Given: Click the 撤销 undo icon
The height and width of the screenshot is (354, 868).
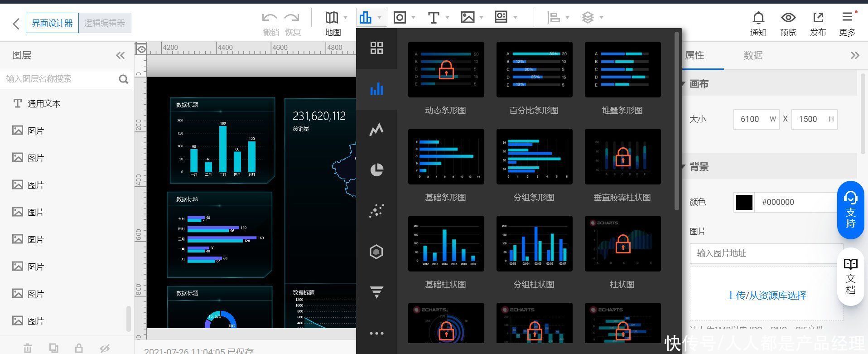Looking at the screenshot, I should click(270, 18).
